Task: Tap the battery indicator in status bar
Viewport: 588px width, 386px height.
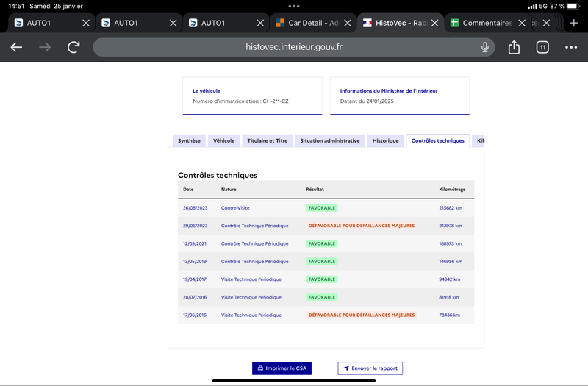Action: point(574,6)
